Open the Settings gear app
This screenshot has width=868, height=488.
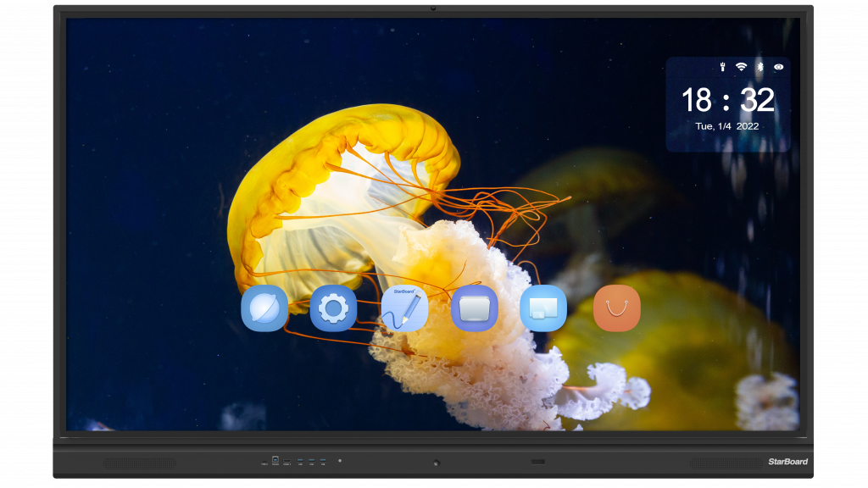[x=333, y=308]
